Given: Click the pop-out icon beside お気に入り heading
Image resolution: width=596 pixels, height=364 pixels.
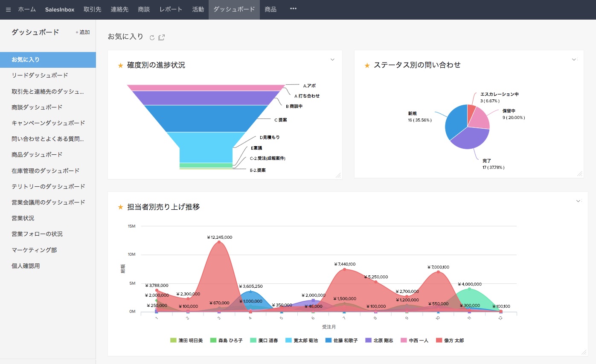Looking at the screenshot, I should click(x=162, y=38).
